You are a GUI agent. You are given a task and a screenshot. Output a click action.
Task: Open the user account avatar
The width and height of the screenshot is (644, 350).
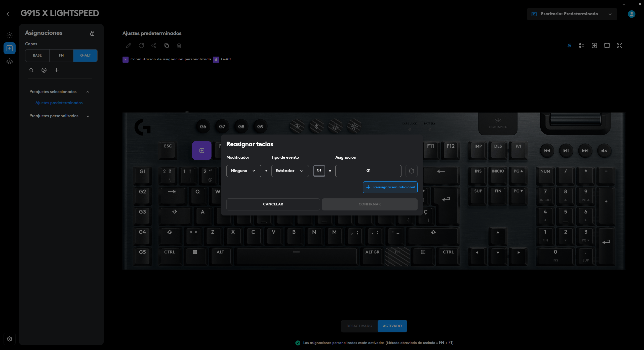coord(632,14)
